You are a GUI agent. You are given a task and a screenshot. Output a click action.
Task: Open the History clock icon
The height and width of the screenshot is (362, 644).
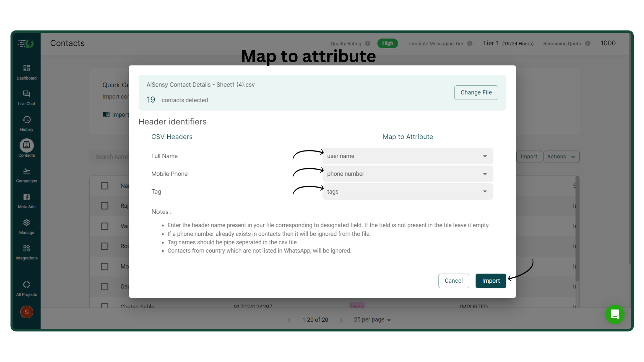26,120
